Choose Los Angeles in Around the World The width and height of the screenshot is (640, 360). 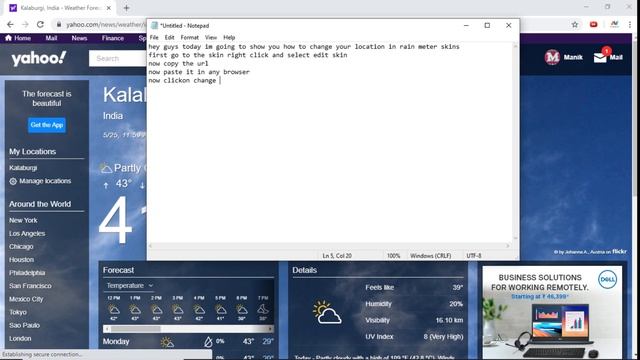(x=27, y=233)
